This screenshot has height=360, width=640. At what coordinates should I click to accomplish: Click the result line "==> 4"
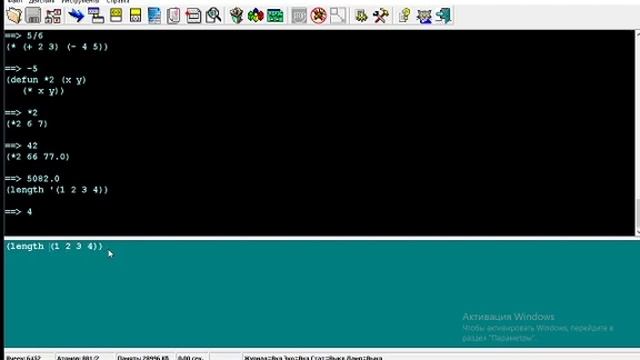18,212
